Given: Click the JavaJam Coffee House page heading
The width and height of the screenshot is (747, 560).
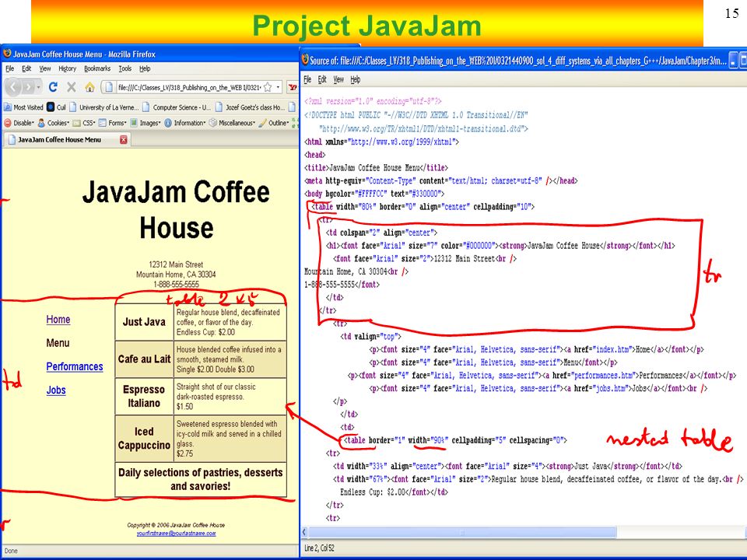Looking at the screenshot, I should (x=177, y=209).
